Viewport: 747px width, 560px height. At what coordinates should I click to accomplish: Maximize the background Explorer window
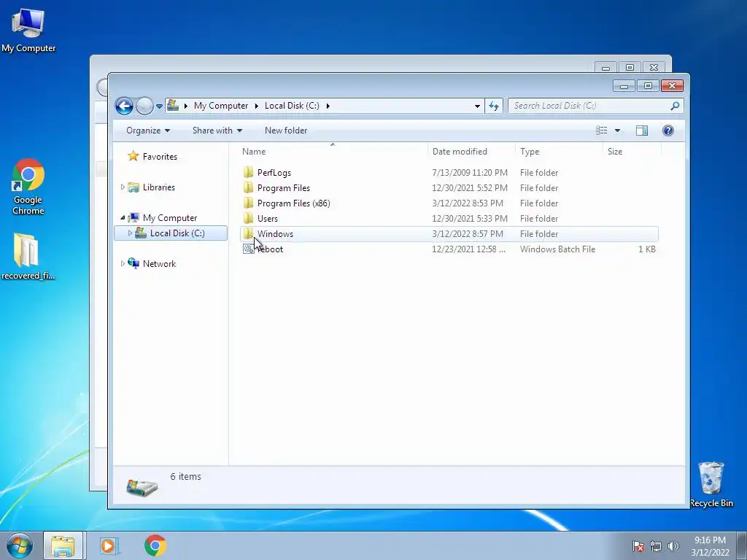pyautogui.click(x=630, y=68)
